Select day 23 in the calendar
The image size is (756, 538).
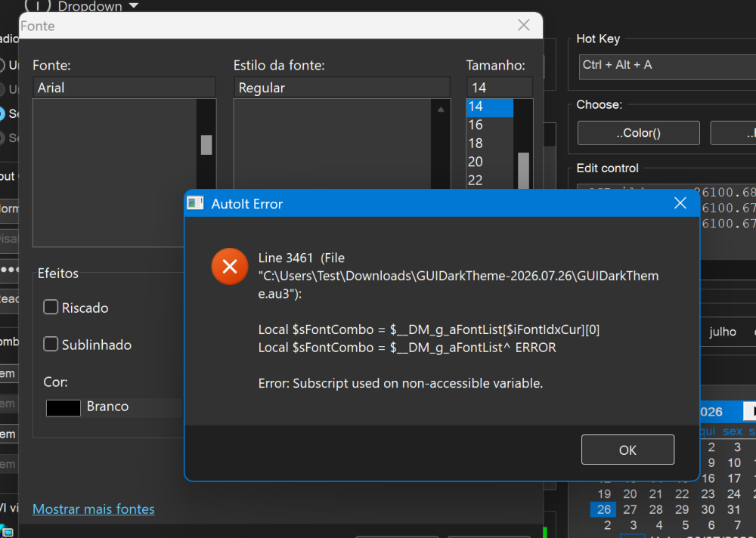point(708,494)
